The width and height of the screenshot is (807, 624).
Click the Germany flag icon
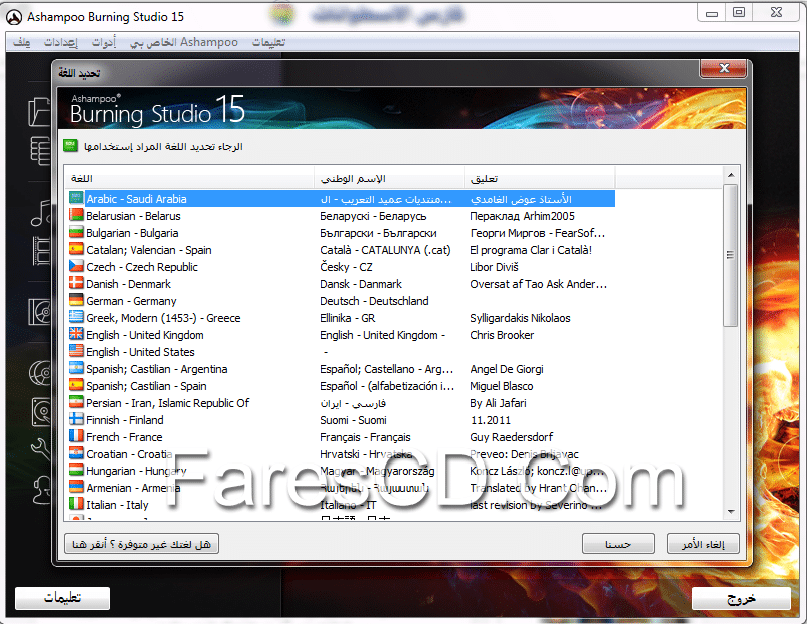click(76, 300)
